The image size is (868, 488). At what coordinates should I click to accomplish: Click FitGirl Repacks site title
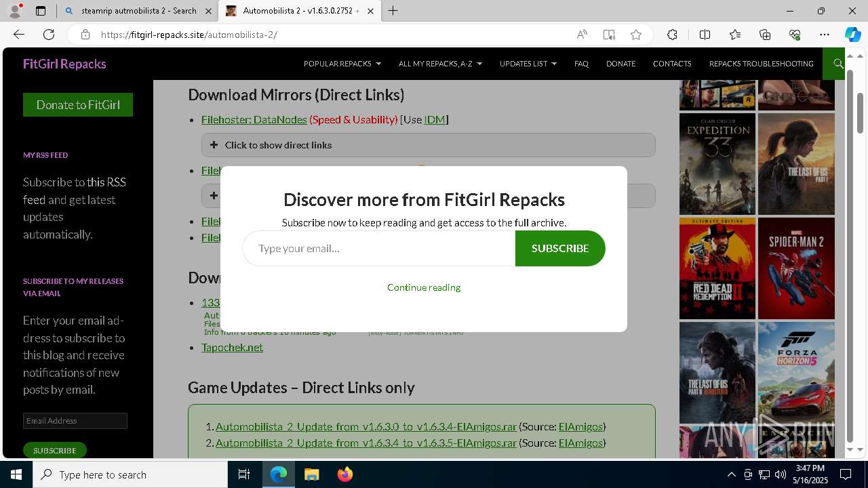click(64, 64)
